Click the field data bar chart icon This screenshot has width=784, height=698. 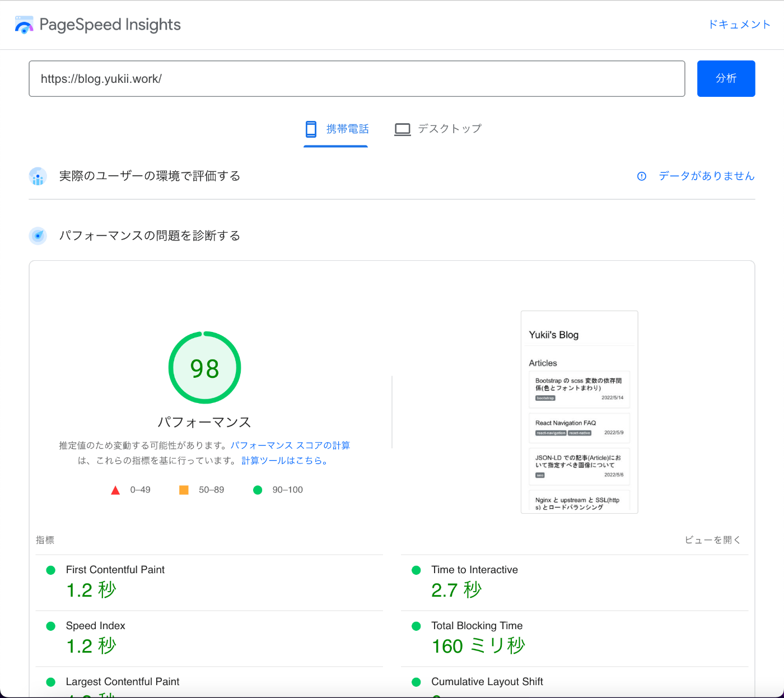(38, 176)
